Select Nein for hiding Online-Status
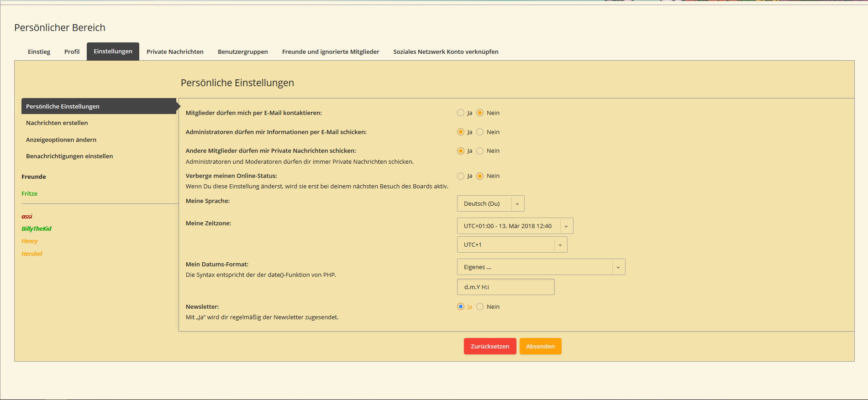 point(480,176)
